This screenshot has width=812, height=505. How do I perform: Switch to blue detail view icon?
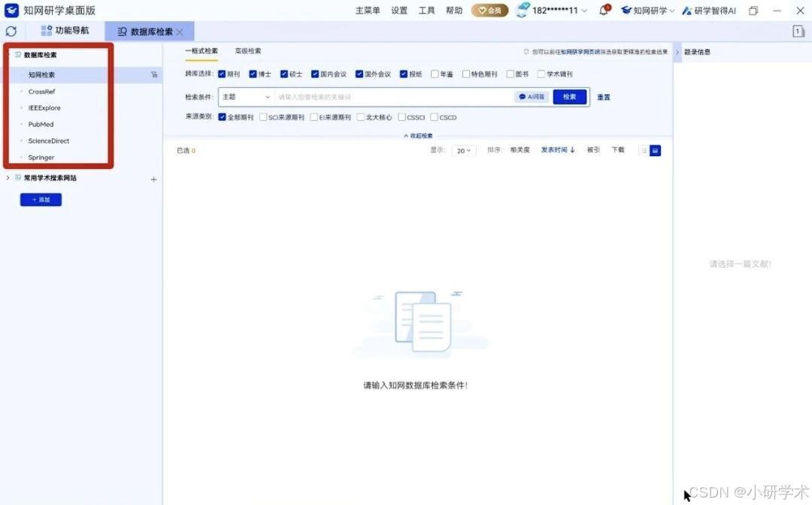tap(655, 150)
